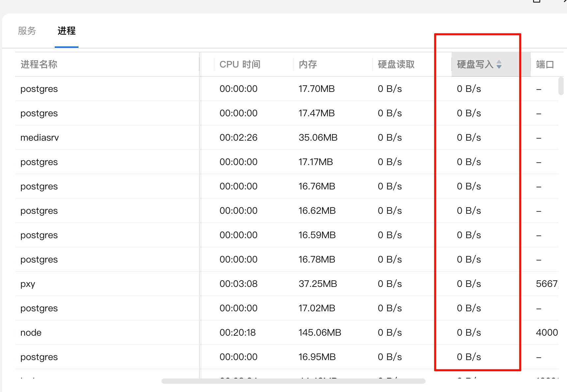Click the 17.17MB memory value

316,162
